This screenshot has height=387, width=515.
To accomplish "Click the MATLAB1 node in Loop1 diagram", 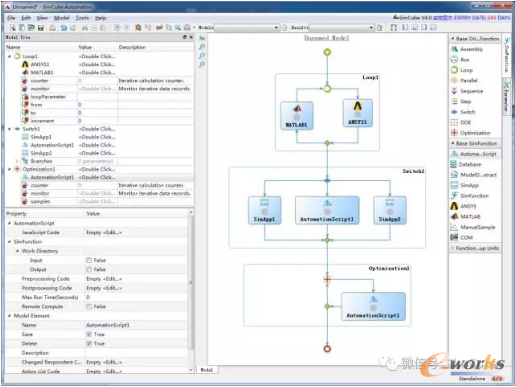I will 297,115.
